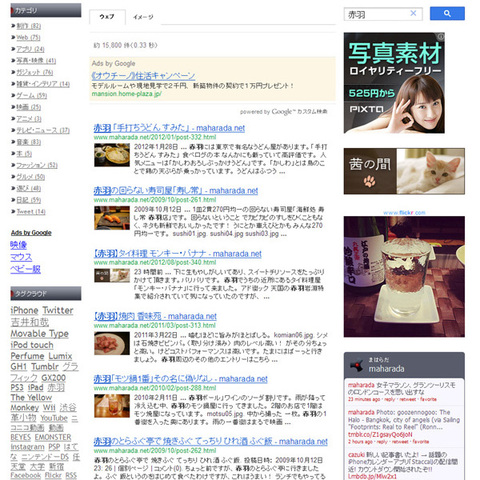Open the maharada name in Twitter widget header
This screenshot has height=480, width=480.
(386, 369)
